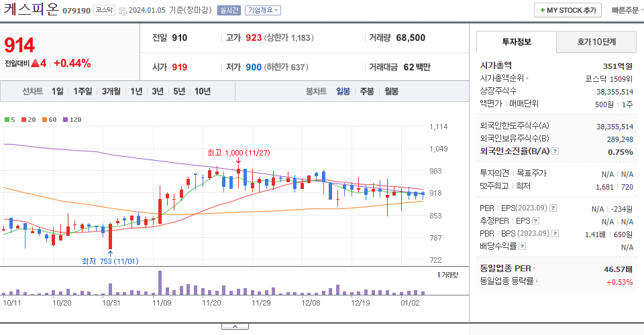Click the 전일 value 910
Viewport: 644px width, 335px height.
click(x=180, y=38)
